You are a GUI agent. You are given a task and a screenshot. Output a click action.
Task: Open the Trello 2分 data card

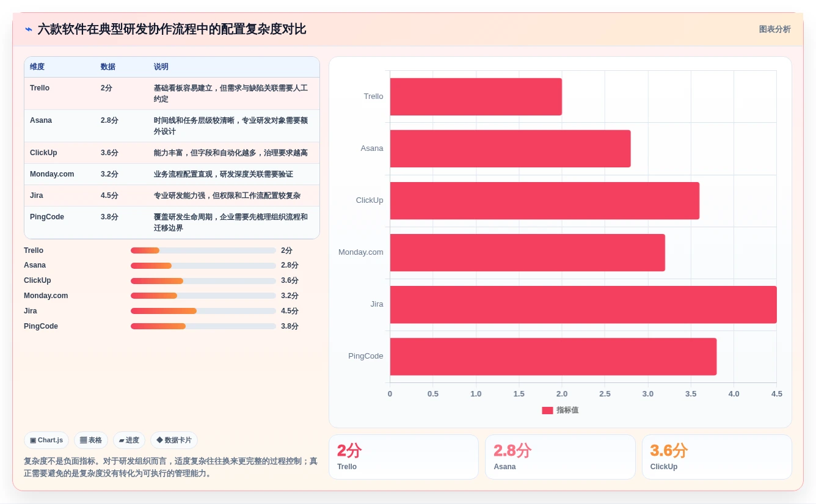404,457
